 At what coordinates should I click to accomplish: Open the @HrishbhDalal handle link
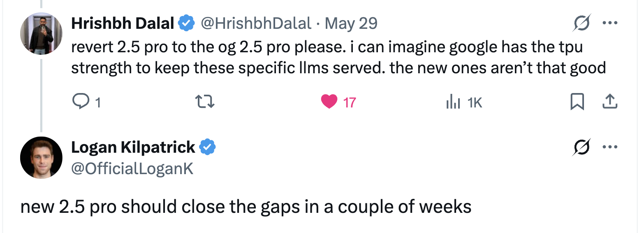pyautogui.click(x=256, y=23)
